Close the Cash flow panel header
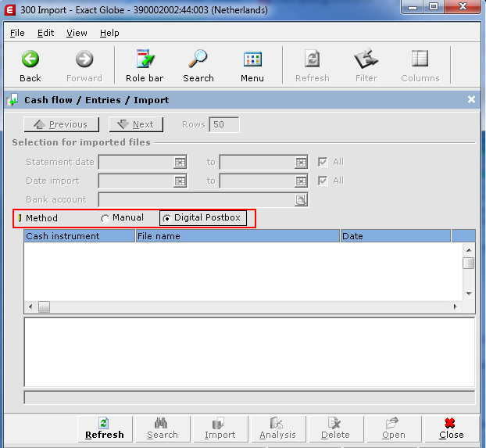 point(471,100)
